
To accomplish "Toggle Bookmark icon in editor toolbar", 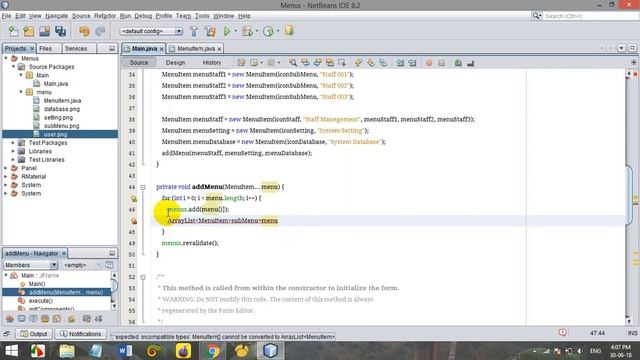I will (383, 63).
